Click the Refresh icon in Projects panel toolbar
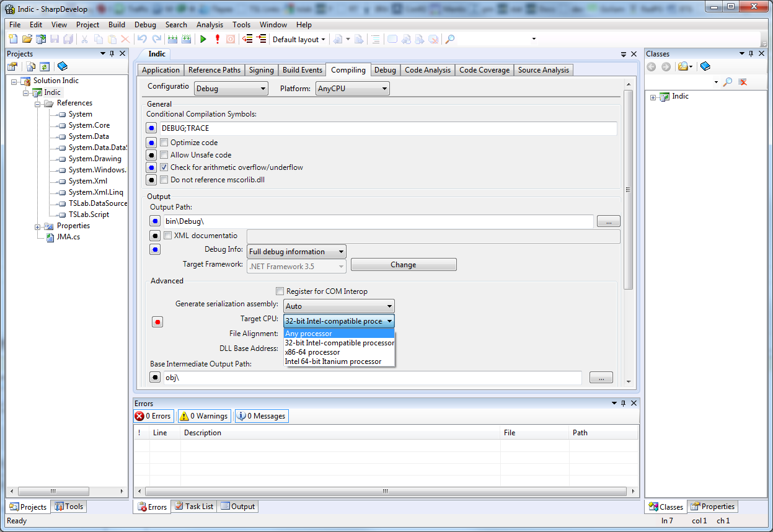The width and height of the screenshot is (773, 532). click(x=45, y=66)
